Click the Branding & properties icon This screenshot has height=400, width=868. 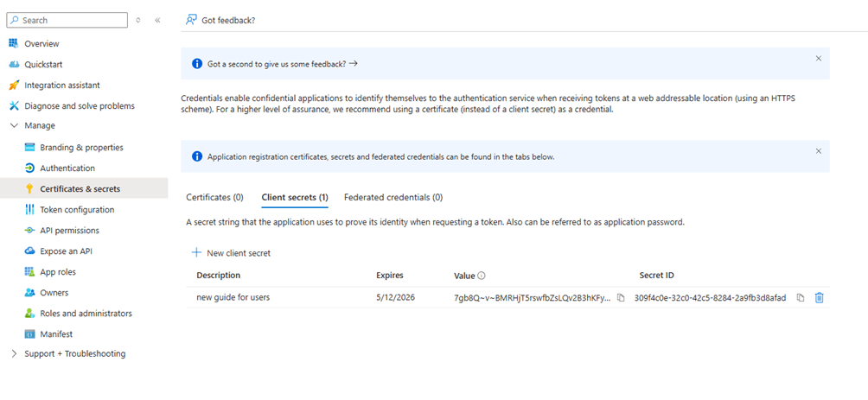(x=30, y=148)
